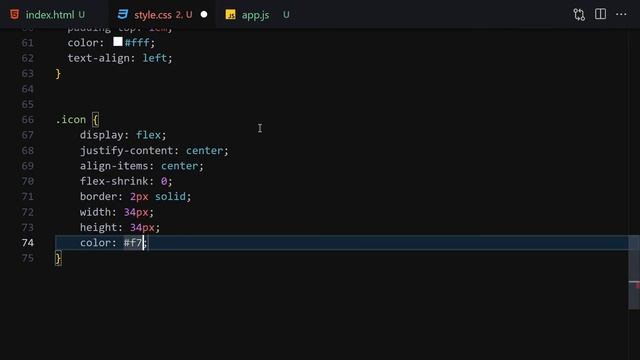Open white color swatch next to #fff

click(118, 42)
